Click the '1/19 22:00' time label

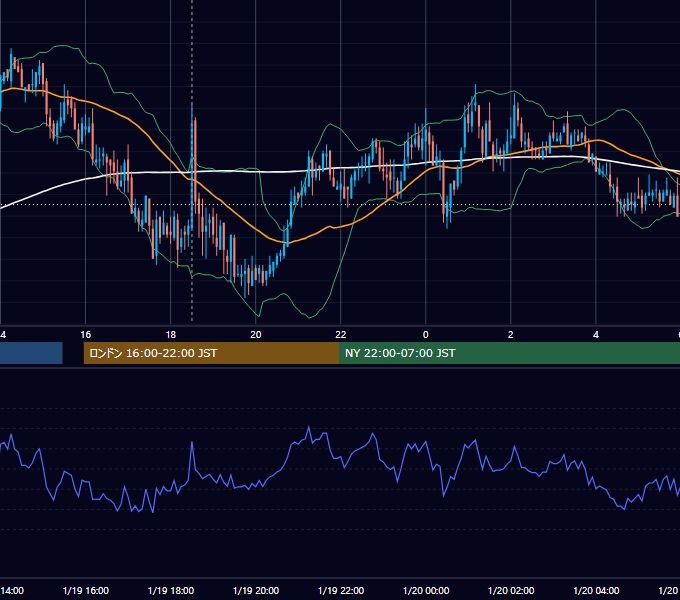click(x=341, y=590)
